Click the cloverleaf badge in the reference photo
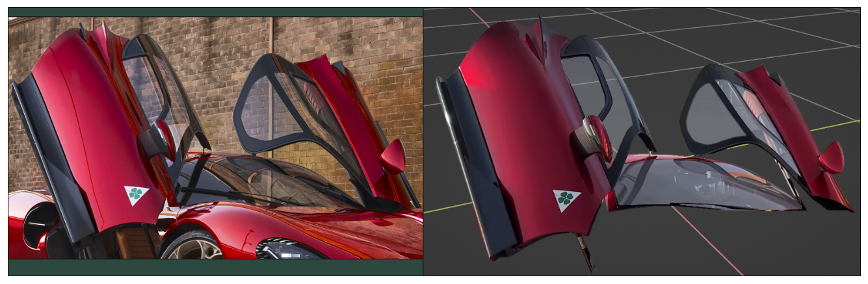The width and height of the screenshot is (868, 284). [136, 194]
